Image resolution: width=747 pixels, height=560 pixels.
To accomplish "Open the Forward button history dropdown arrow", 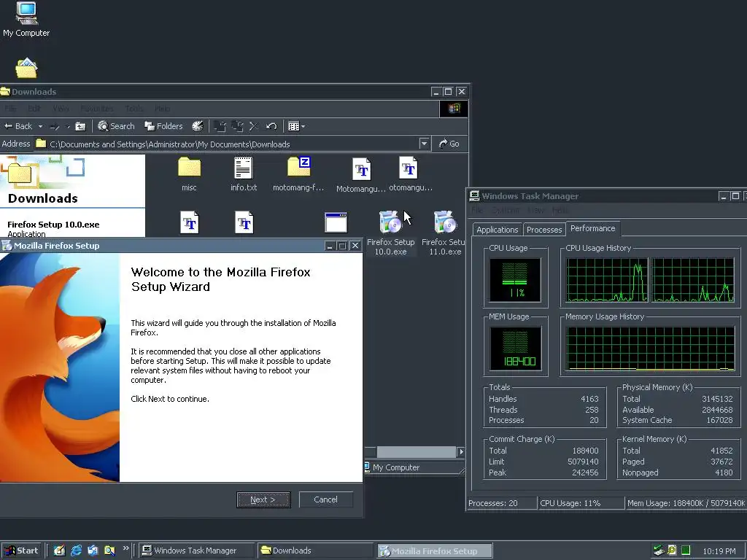I will coord(67,126).
